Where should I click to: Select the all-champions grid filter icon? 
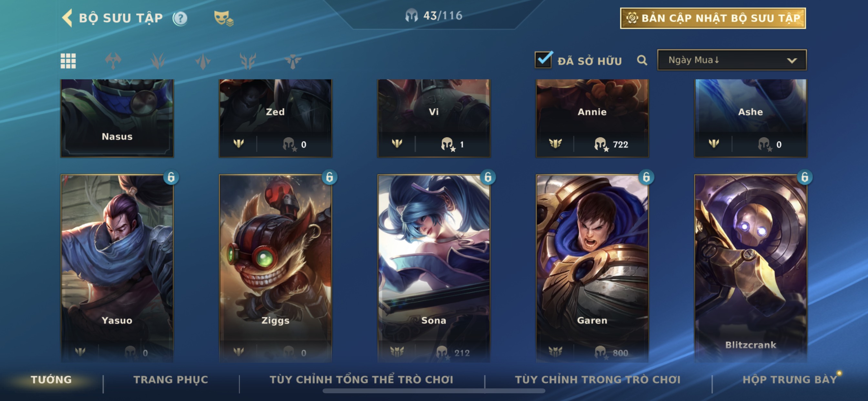point(68,61)
